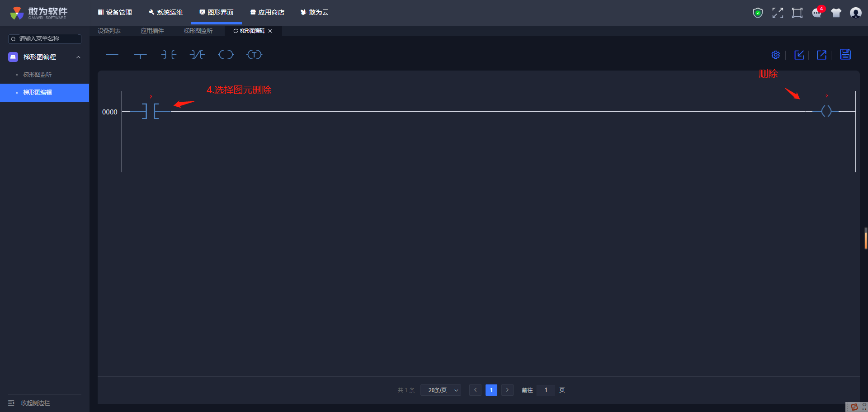Open the user avatar menu
Screen dimensions: 868x412
point(855,13)
